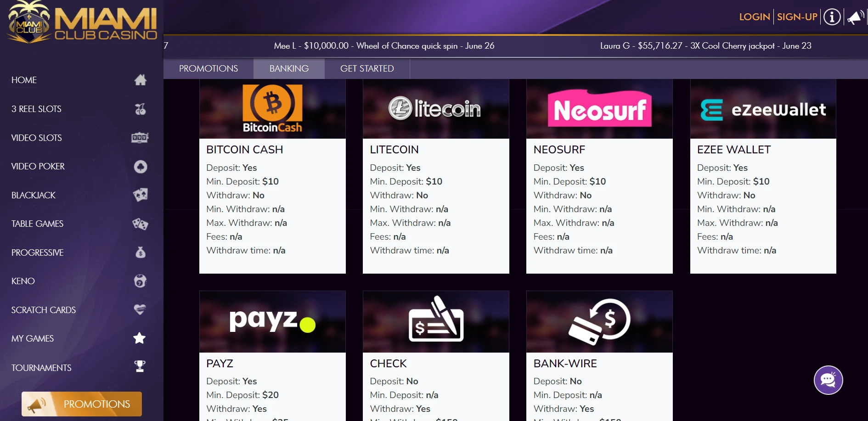Click the 3 Reel Slots cherries icon

point(141,109)
